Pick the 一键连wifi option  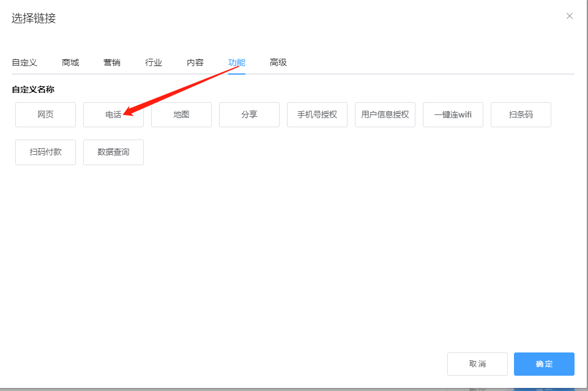click(x=453, y=114)
